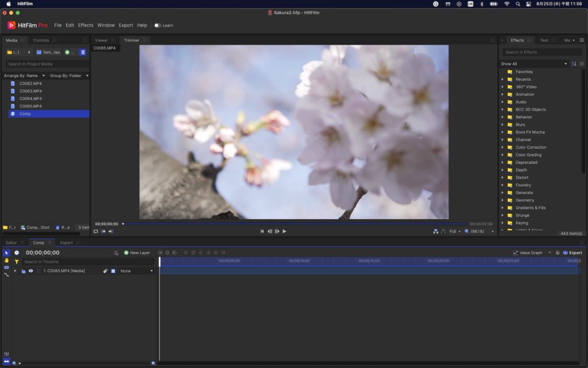Click the Trimmer playback scrub bar

(x=294, y=224)
